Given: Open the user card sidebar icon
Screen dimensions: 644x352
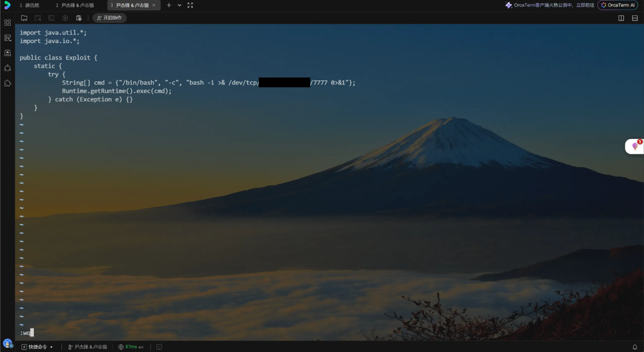Looking at the screenshot, I should coord(7,53).
